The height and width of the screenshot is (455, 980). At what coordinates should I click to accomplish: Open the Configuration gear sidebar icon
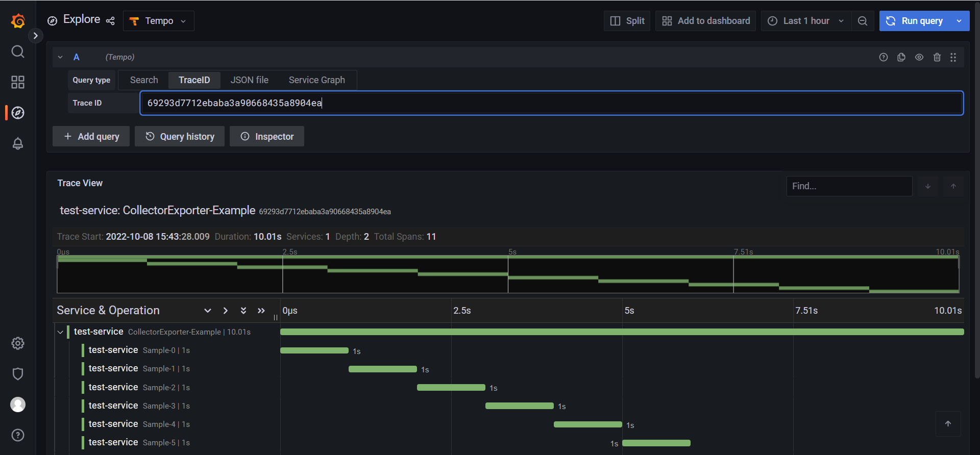[18, 343]
